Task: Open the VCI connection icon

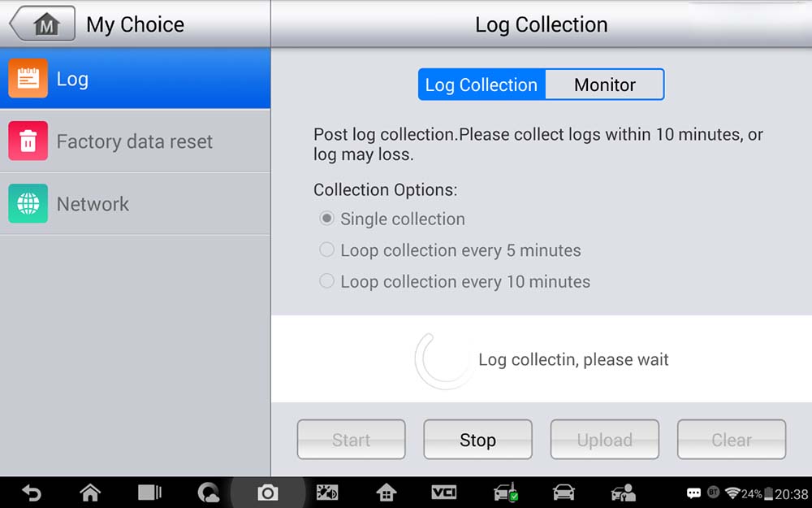Action: (444, 493)
